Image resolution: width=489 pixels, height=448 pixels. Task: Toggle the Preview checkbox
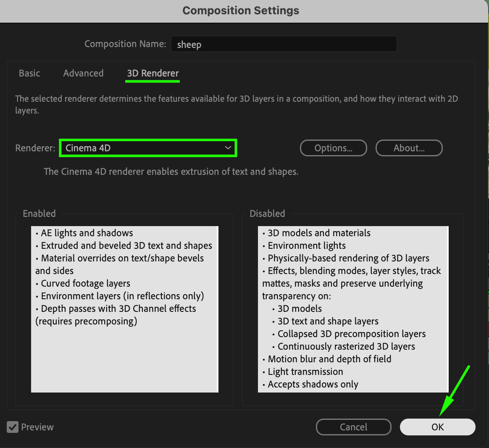coord(13,427)
